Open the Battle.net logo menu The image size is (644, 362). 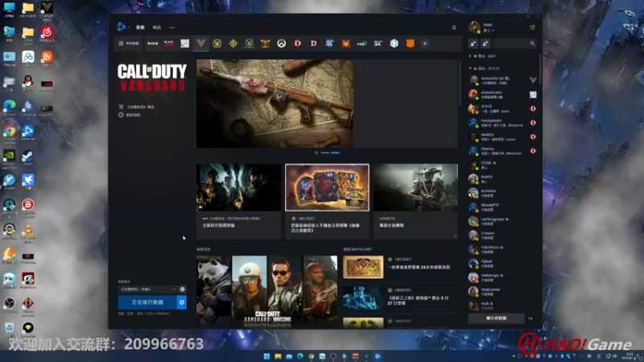(x=122, y=27)
